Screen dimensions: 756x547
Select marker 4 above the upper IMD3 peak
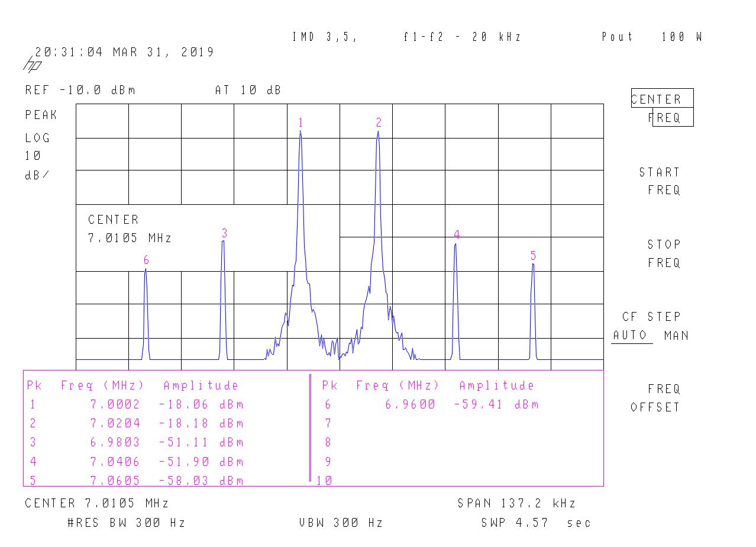[x=457, y=235]
